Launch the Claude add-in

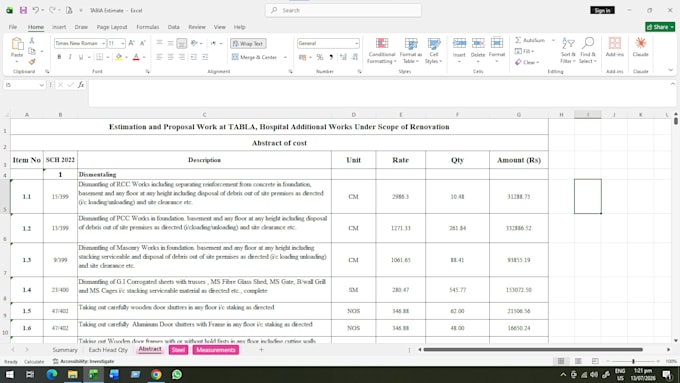[x=641, y=47]
